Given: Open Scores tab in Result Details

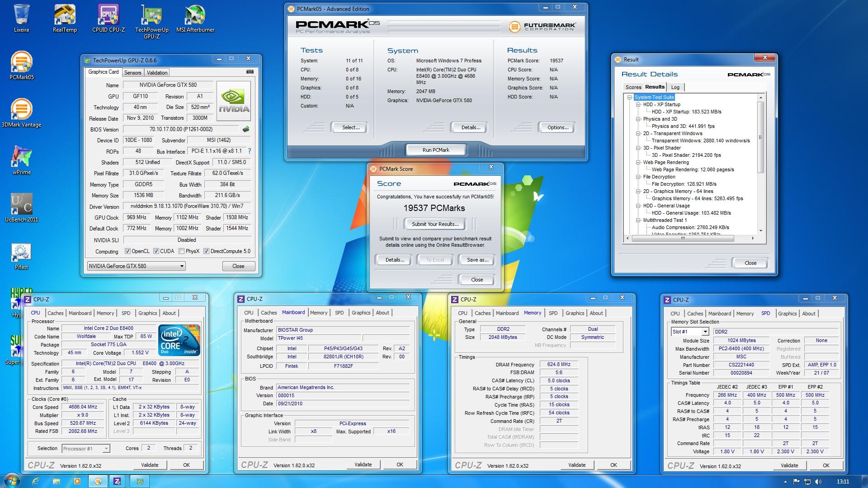Looking at the screenshot, I should [x=633, y=87].
